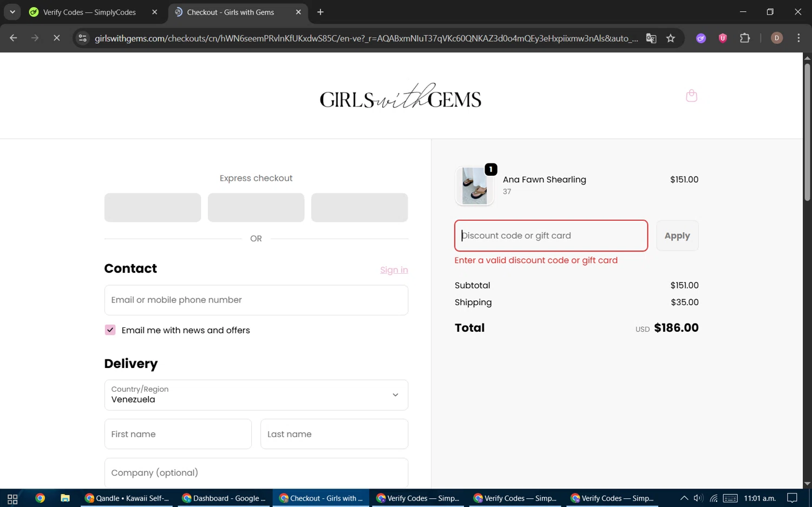
Task: Click the Ana Fawn Shearling product name
Action: 545,180
